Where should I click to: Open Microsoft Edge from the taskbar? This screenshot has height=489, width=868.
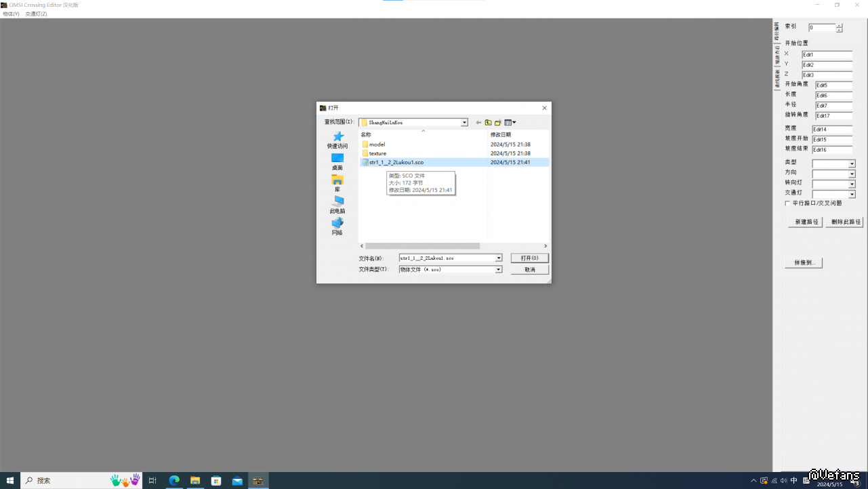pyautogui.click(x=174, y=480)
